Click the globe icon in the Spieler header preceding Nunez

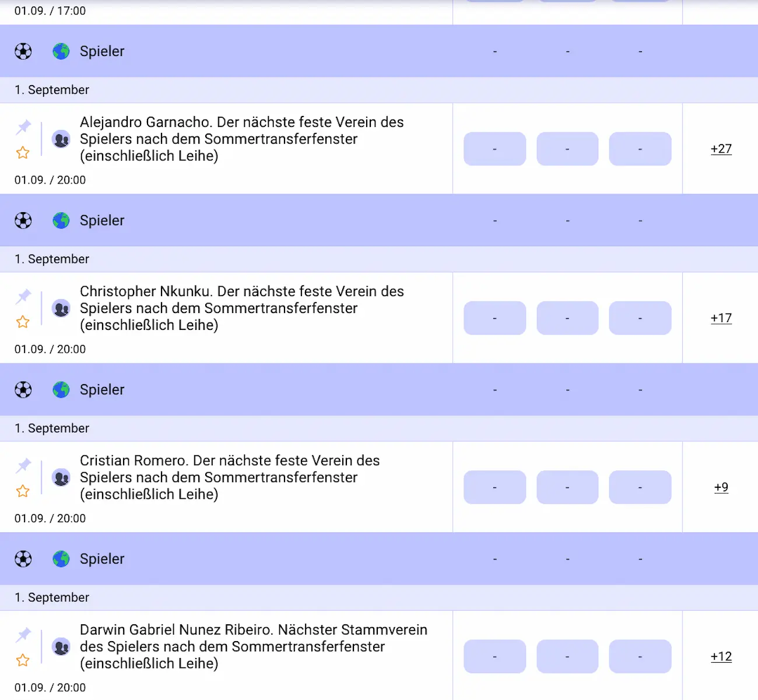61,559
